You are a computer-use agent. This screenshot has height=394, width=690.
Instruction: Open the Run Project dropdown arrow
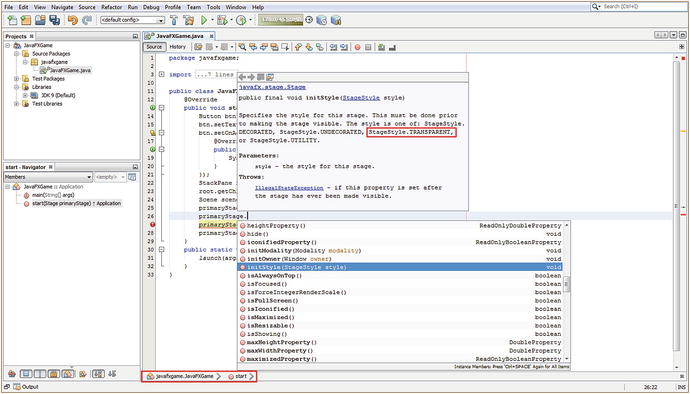click(212, 20)
